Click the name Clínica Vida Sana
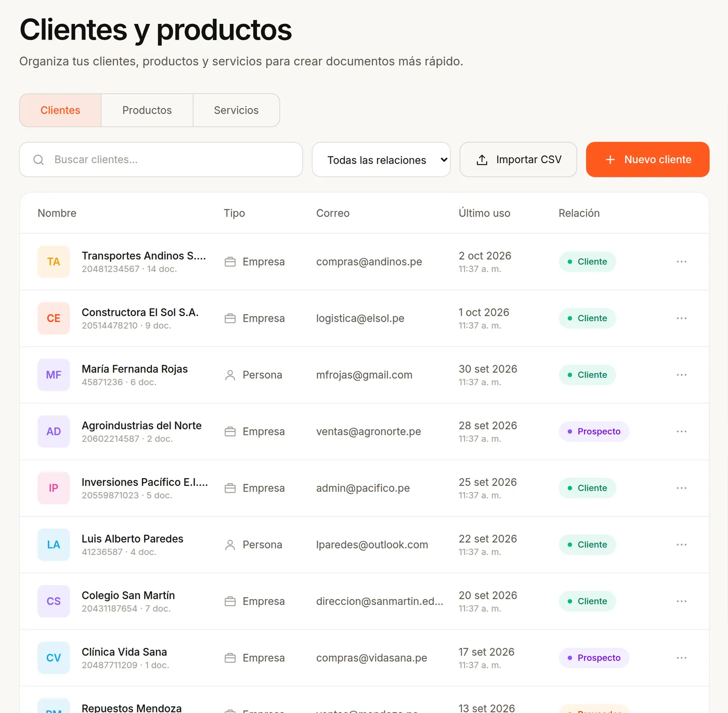 [x=124, y=652]
